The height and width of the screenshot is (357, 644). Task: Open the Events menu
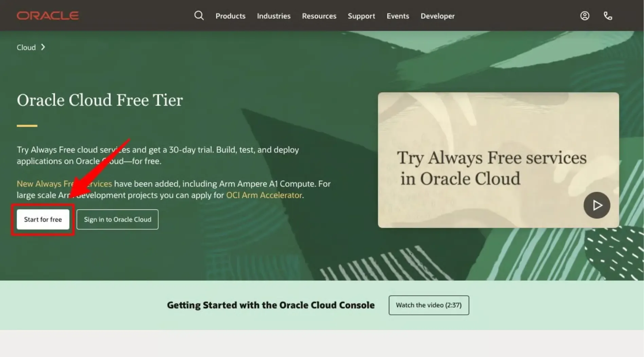click(398, 16)
